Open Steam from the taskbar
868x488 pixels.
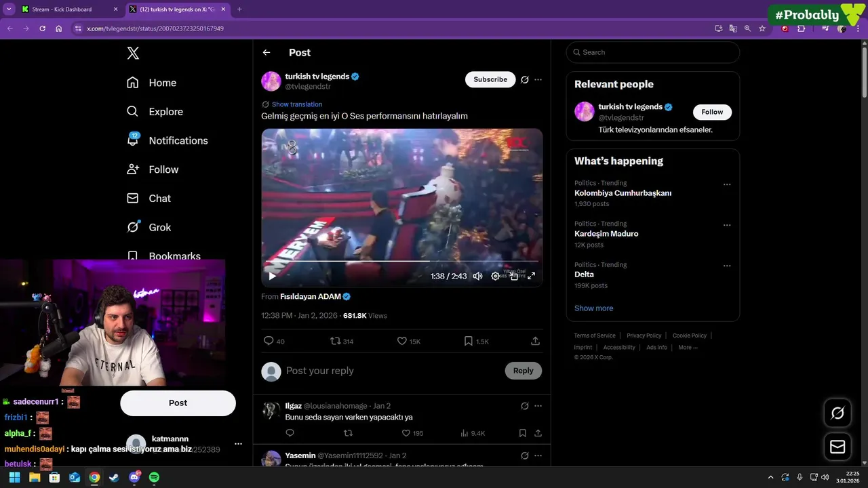pos(114,477)
